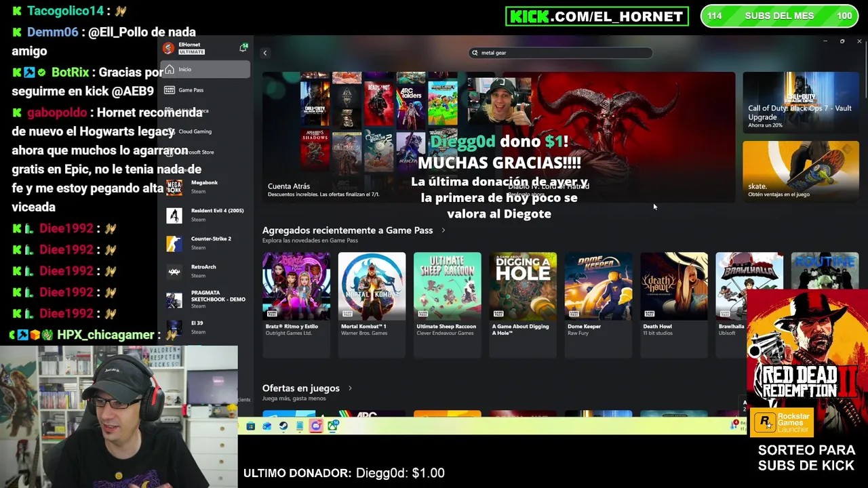Go back with the arrow button

coord(265,53)
